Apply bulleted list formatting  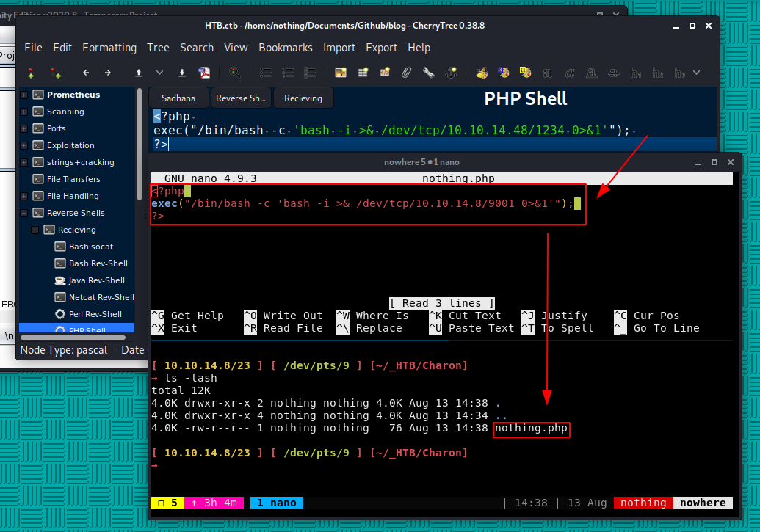pos(266,73)
